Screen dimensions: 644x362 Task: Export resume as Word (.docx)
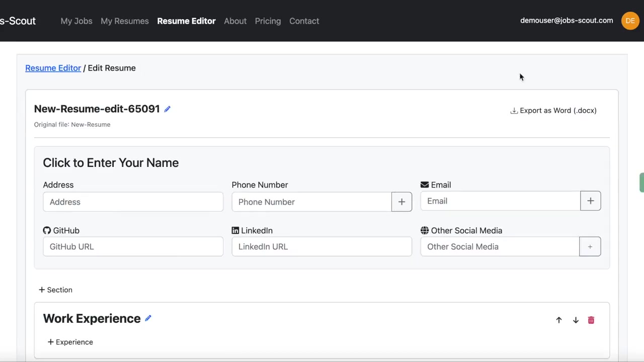(553, 111)
